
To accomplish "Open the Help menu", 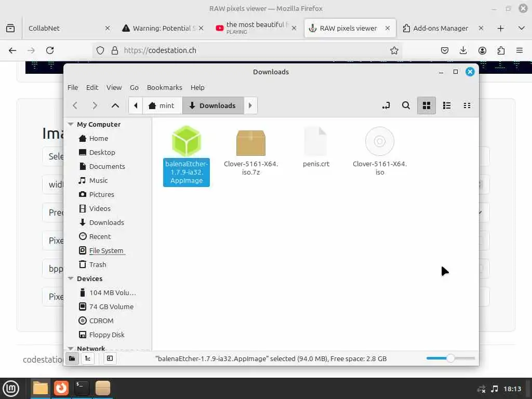I will click(197, 87).
